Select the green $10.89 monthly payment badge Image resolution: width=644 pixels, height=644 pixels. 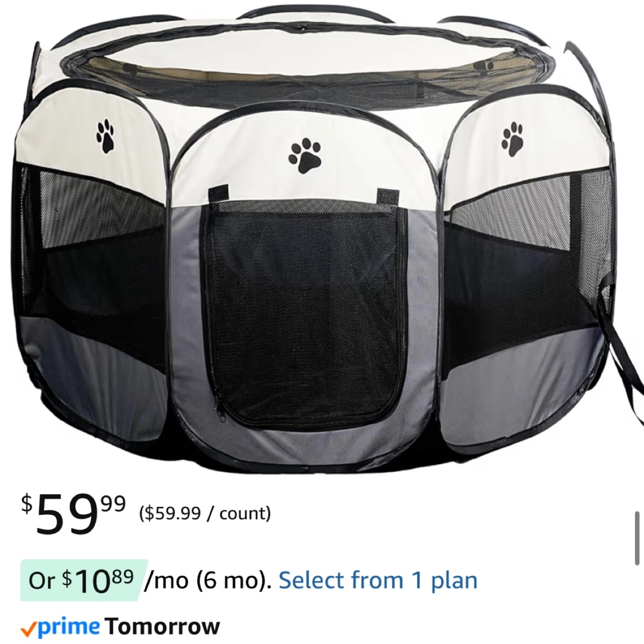point(83,580)
